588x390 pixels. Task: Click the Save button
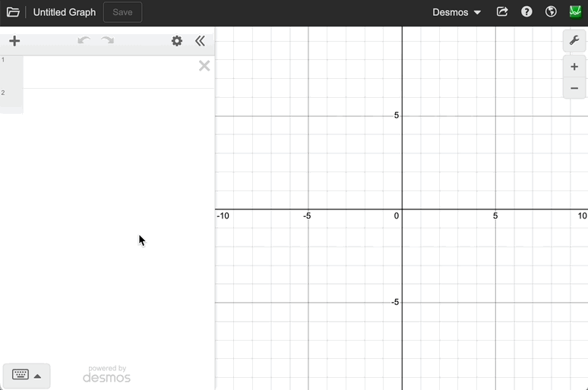point(122,12)
